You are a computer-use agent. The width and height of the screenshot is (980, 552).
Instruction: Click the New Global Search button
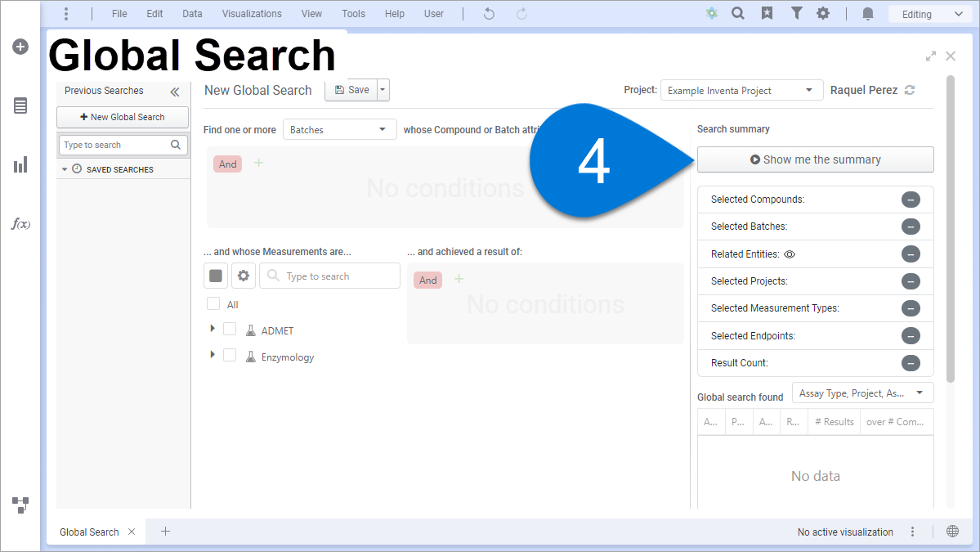tap(123, 117)
